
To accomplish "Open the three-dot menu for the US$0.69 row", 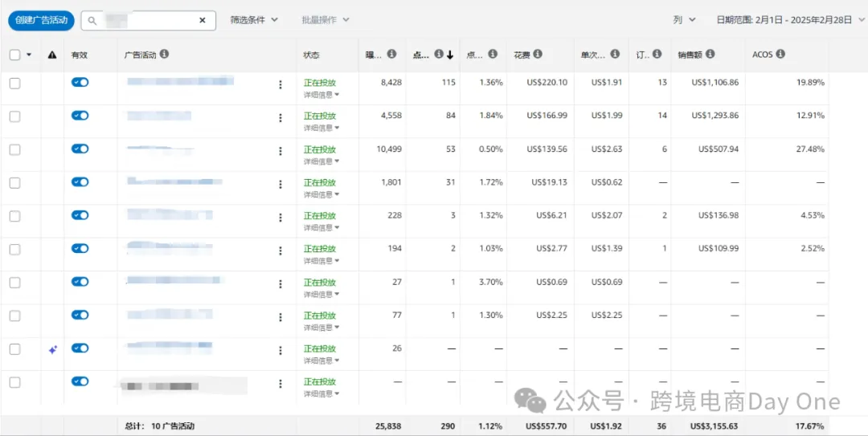I will coord(280,284).
